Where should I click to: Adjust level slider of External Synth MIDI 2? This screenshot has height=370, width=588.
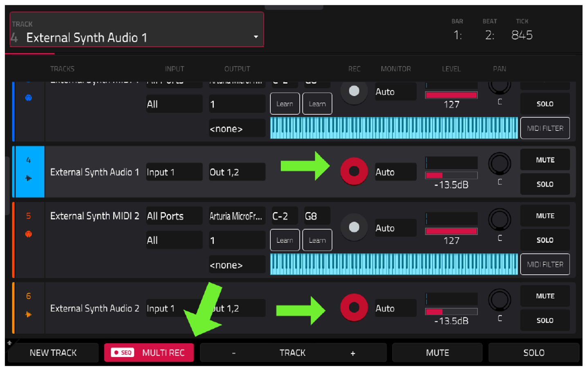451,231
